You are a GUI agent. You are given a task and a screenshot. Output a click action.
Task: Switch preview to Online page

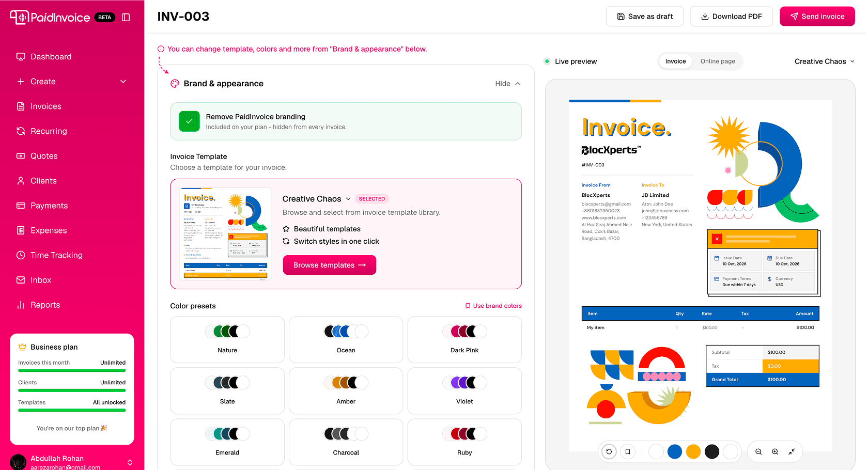point(718,61)
